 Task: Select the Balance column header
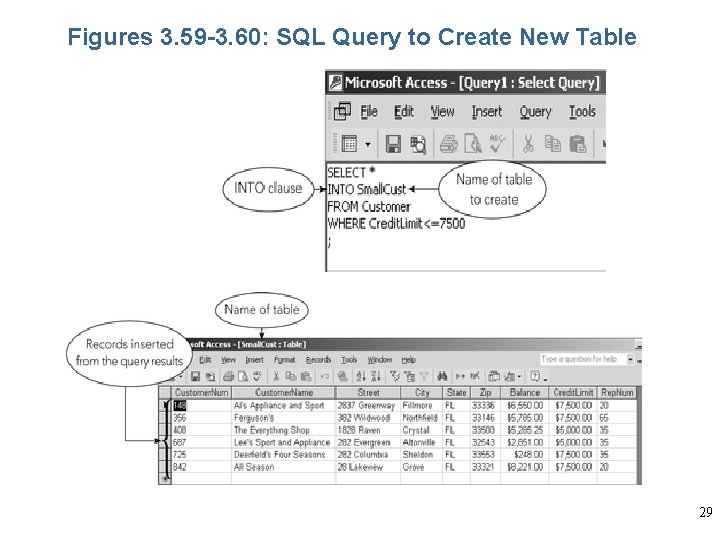(x=524, y=393)
